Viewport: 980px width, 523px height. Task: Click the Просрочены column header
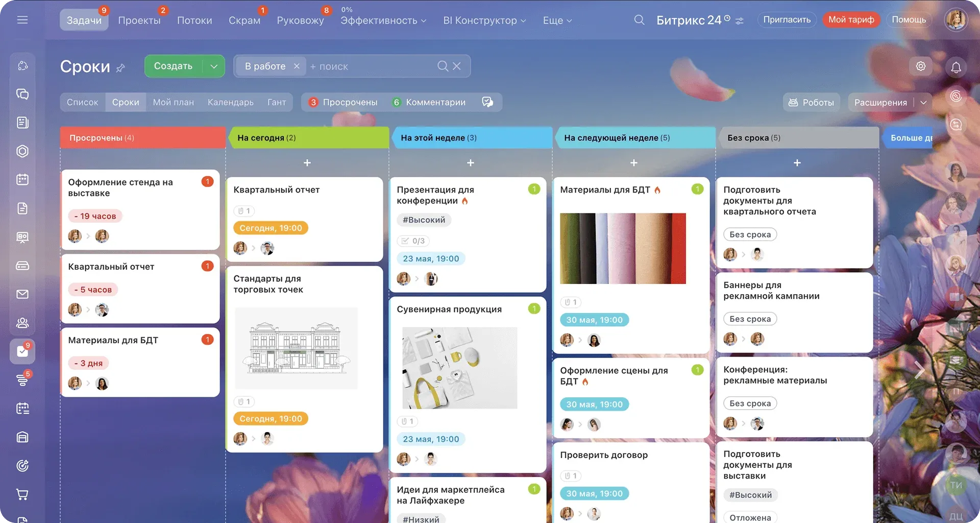coord(143,138)
